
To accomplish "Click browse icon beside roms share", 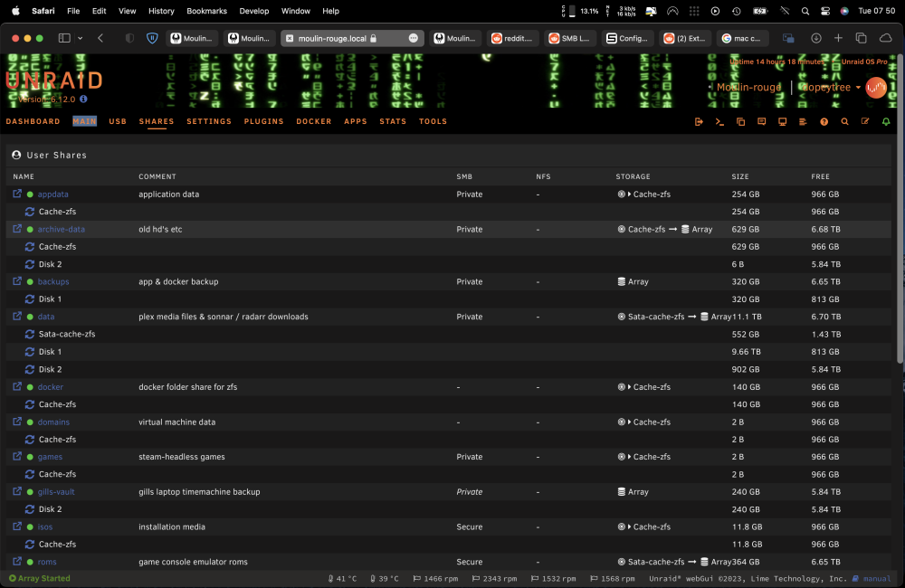I will tap(17, 562).
